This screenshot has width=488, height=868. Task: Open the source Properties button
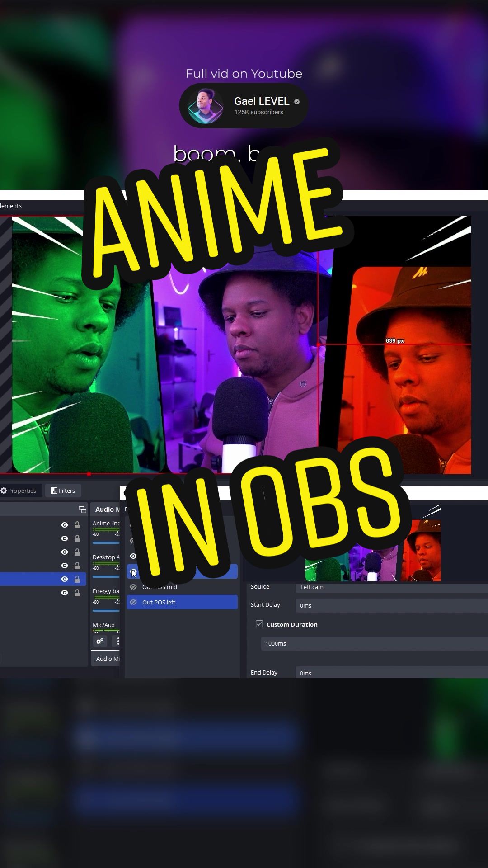(x=19, y=491)
